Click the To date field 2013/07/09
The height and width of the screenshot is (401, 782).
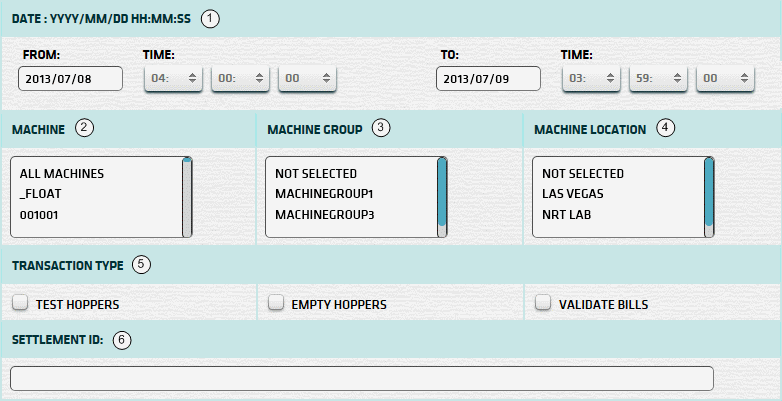488,79
